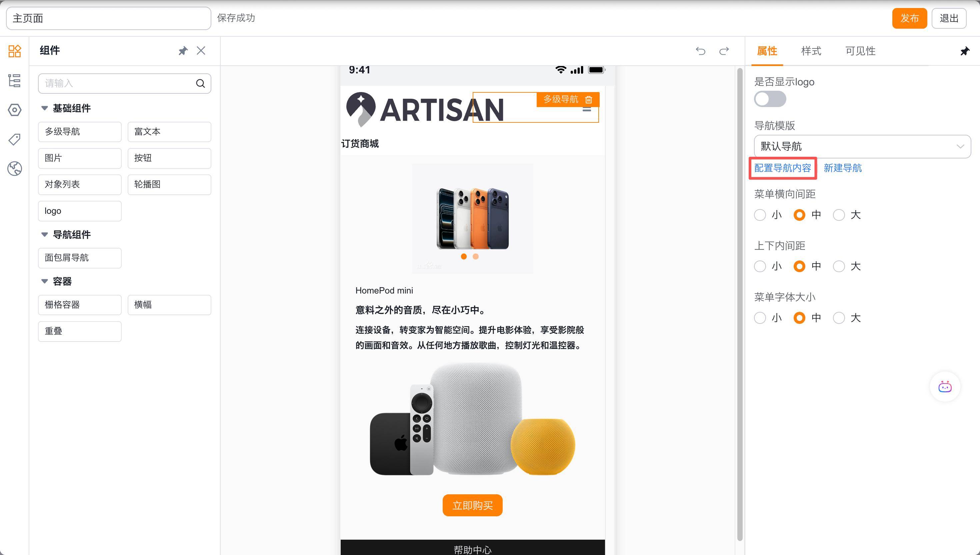The height and width of the screenshot is (555, 980).
Task: Select 小 for 菜单字体大小
Action: tap(760, 318)
